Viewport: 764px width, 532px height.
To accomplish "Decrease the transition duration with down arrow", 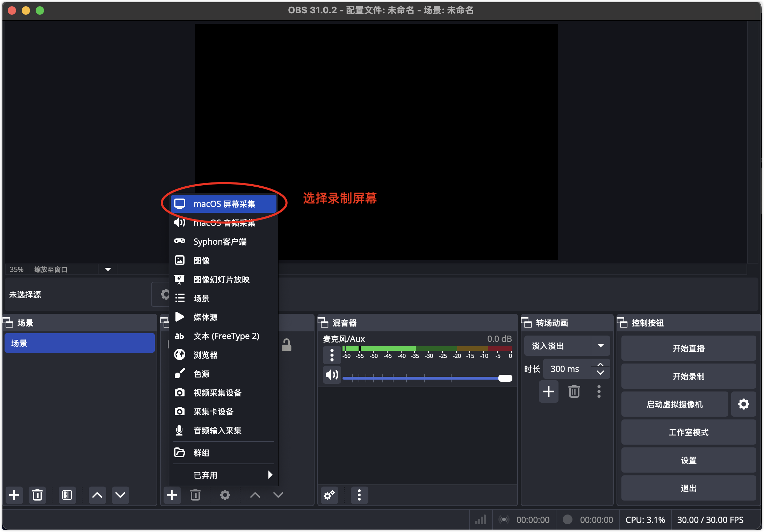I will pos(600,373).
